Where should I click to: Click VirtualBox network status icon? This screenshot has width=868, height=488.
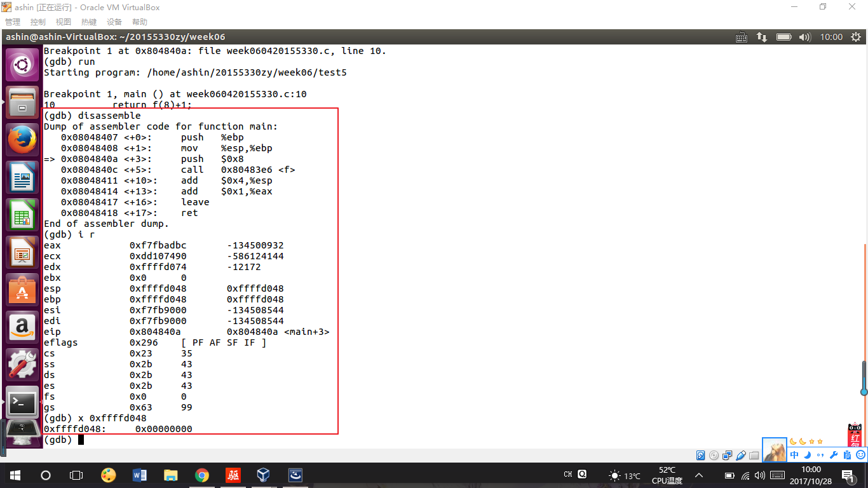pos(727,456)
